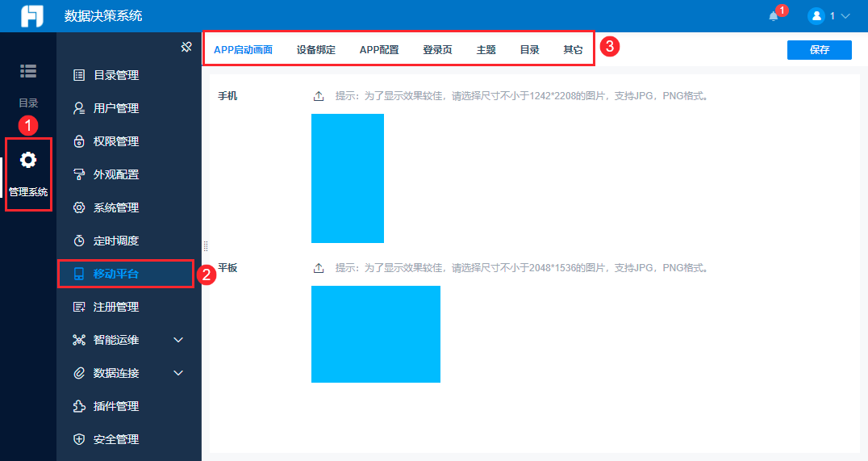Viewport: 868px width, 461px height.
Task: Open the 目录 list icon in left rail
Action: click(28, 71)
